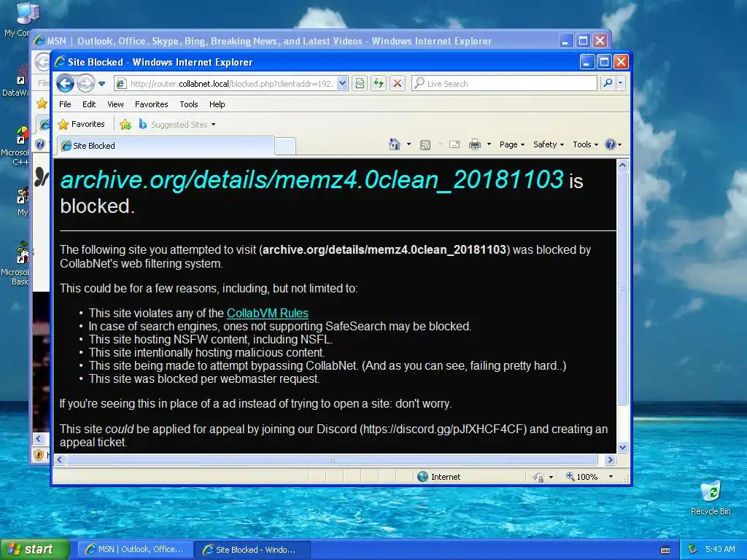Click the Protected Mode status icon
The width and height of the screenshot is (747, 560).
(539, 477)
